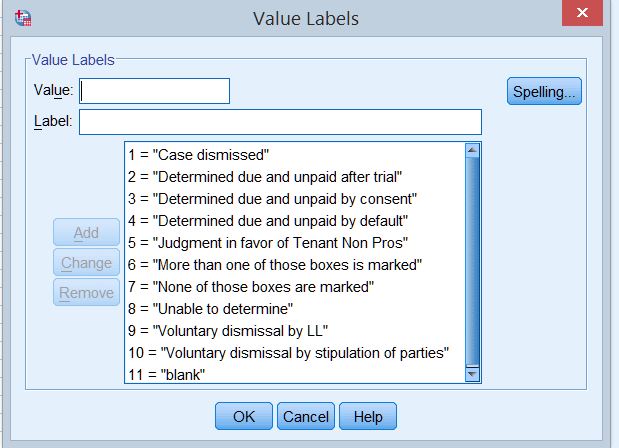Click the Label text field

pos(280,122)
